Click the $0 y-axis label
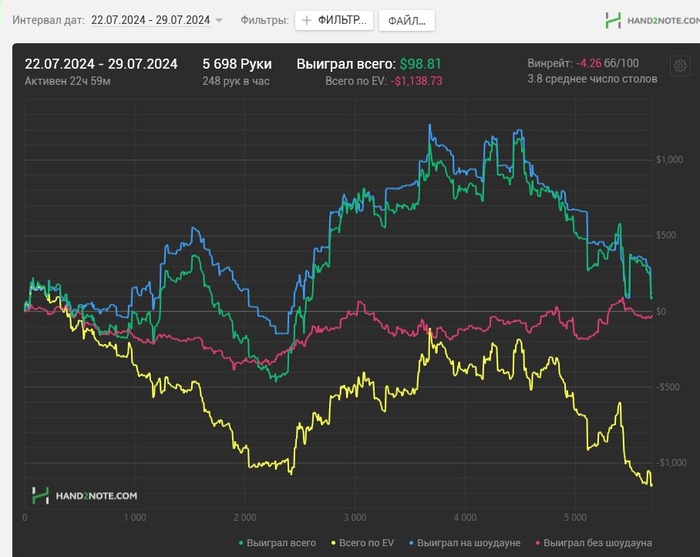 (661, 311)
